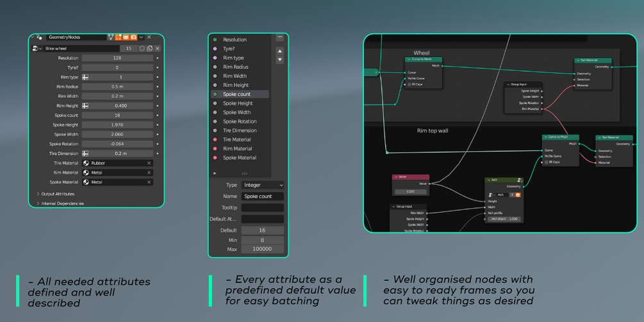Duplicate the Bike wheel node group
The width and height of the screenshot is (644, 322).
pyautogui.click(x=149, y=49)
